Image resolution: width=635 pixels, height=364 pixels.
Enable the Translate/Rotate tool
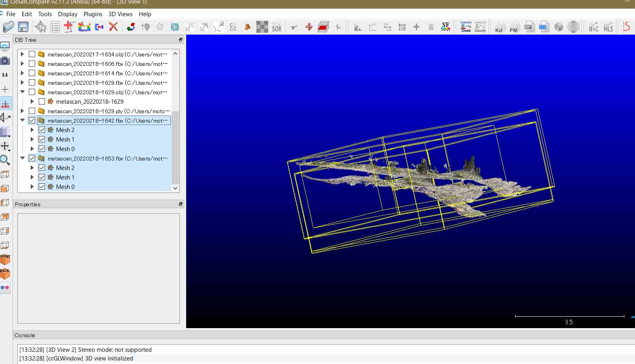(x=309, y=27)
